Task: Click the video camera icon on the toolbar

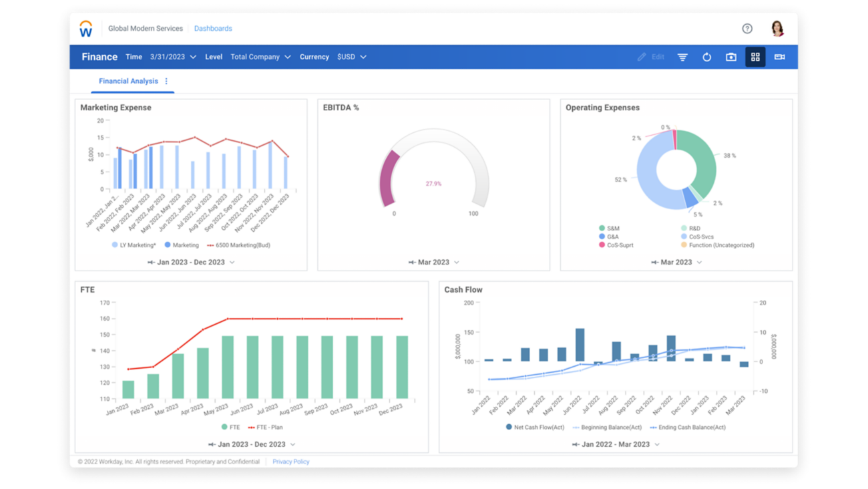Action: 779,57
